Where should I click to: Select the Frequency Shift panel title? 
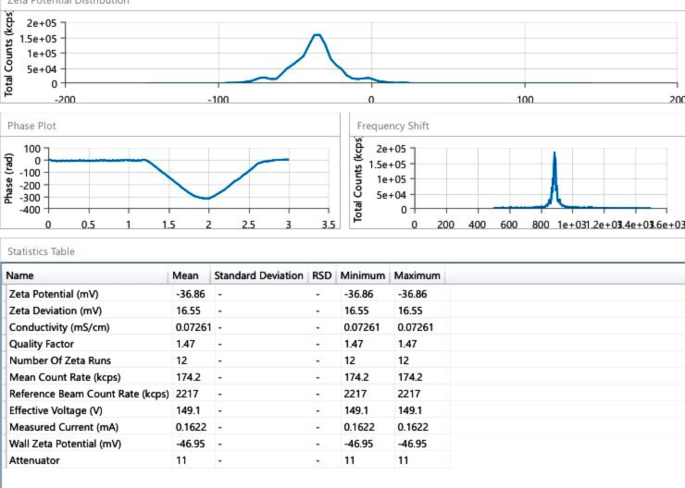pyautogui.click(x=393, y=126)
